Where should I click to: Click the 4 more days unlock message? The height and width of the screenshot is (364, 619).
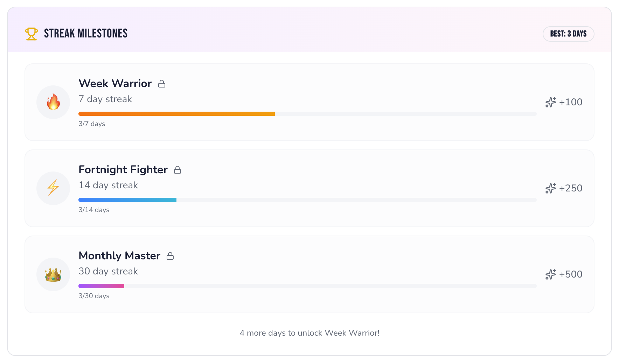[x=309, y=333]
